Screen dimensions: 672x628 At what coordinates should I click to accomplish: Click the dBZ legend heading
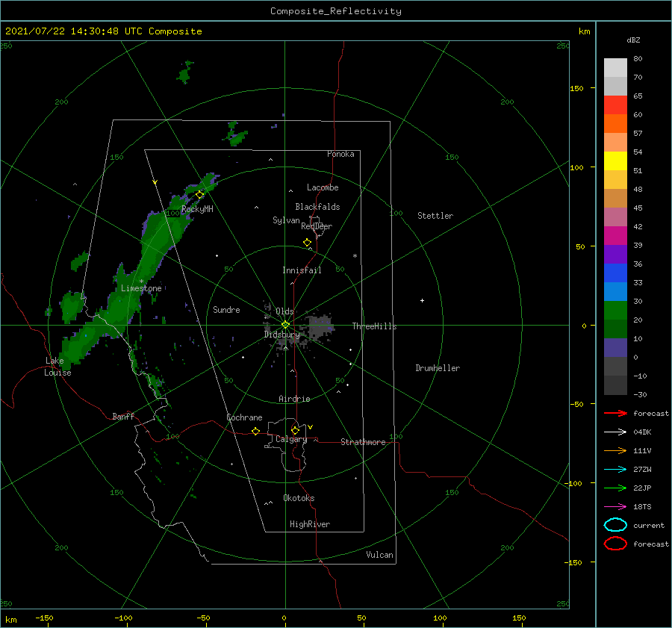pyautogui.click(x=633, y=40)
